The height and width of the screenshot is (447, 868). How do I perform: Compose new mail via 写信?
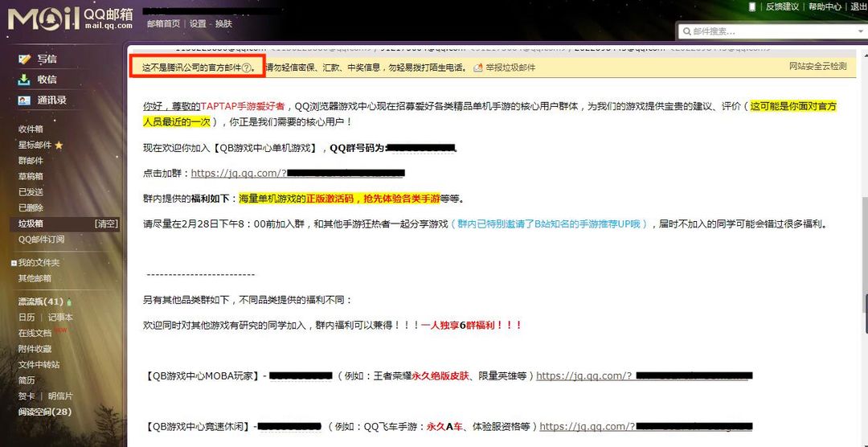[47, 59]
